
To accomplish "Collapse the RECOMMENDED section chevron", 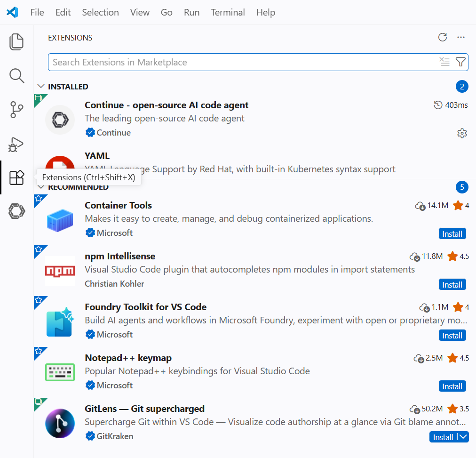I will (40, 187).
